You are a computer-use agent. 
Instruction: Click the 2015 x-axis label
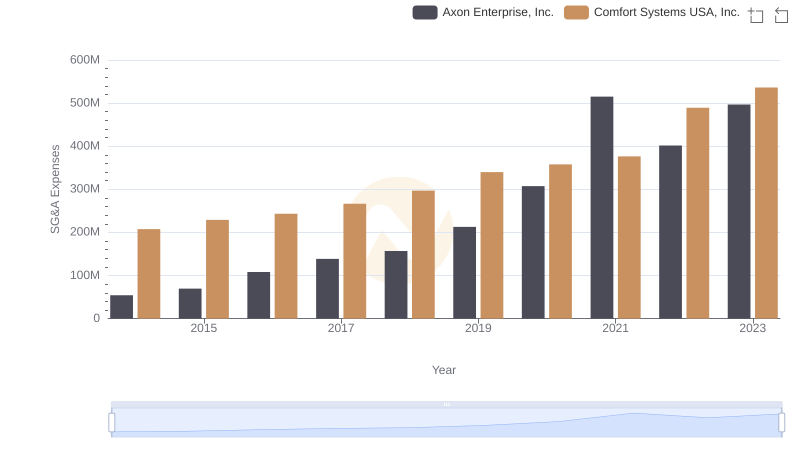[x=204, y=328]
